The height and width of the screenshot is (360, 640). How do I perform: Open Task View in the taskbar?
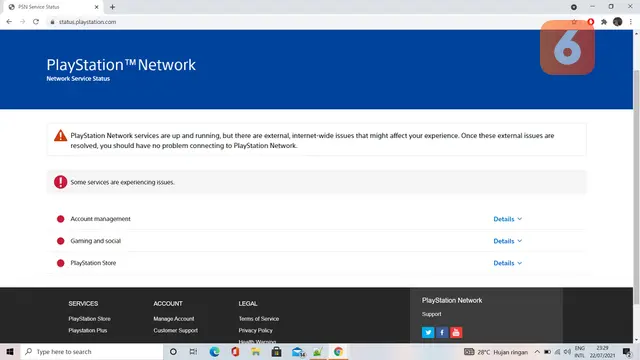(x=193, y=352)
